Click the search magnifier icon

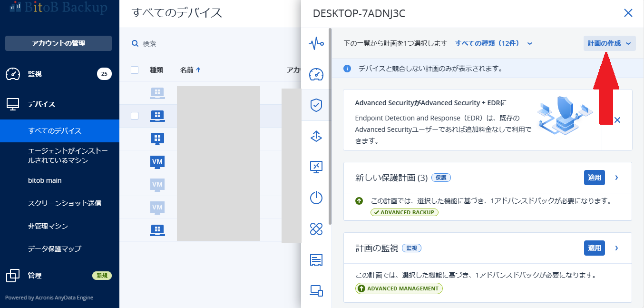pyautogui.click(x=135, y=43)
